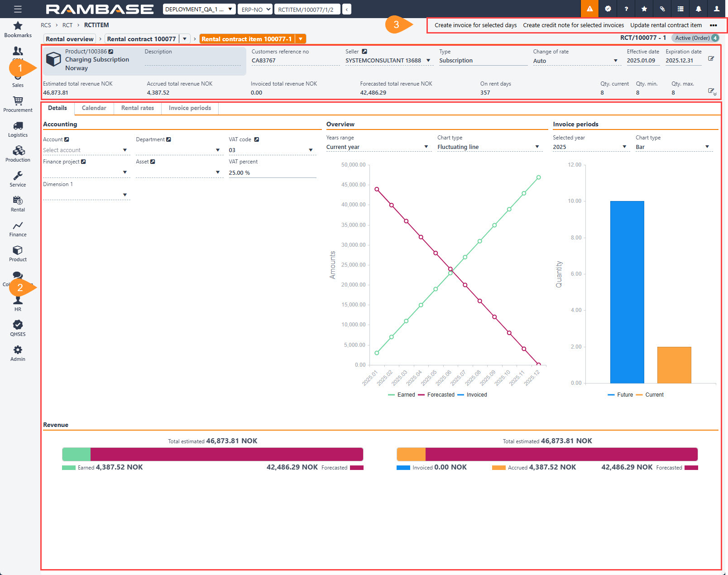The height and width of the screenshot is (575, 728).
Task: Expand the Change of rate dropdown
Action: point(615,61)
